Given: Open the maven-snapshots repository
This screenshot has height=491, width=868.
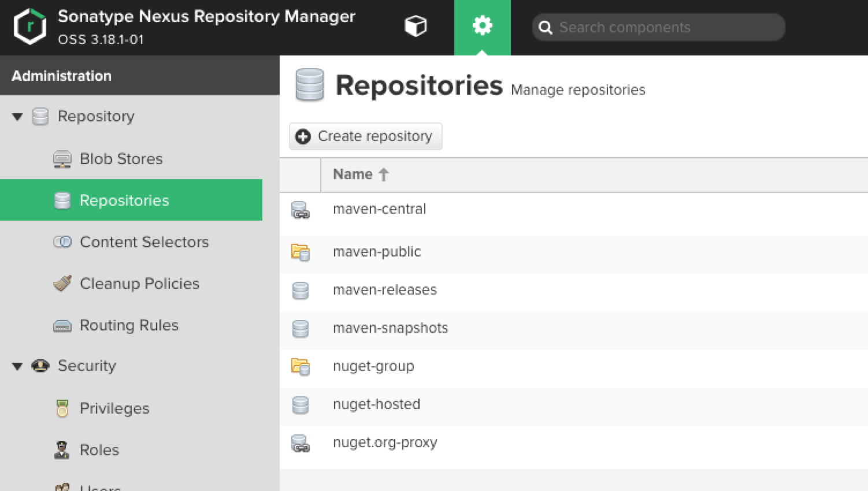Looking at the screenshot, I should pos(391,328).
